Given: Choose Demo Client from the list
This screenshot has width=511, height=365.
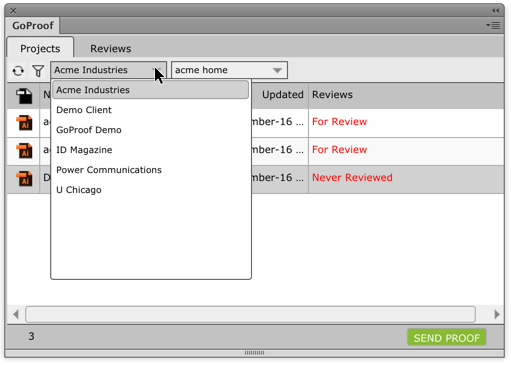Looking at the screenshot, I should (x=150, y=110).
